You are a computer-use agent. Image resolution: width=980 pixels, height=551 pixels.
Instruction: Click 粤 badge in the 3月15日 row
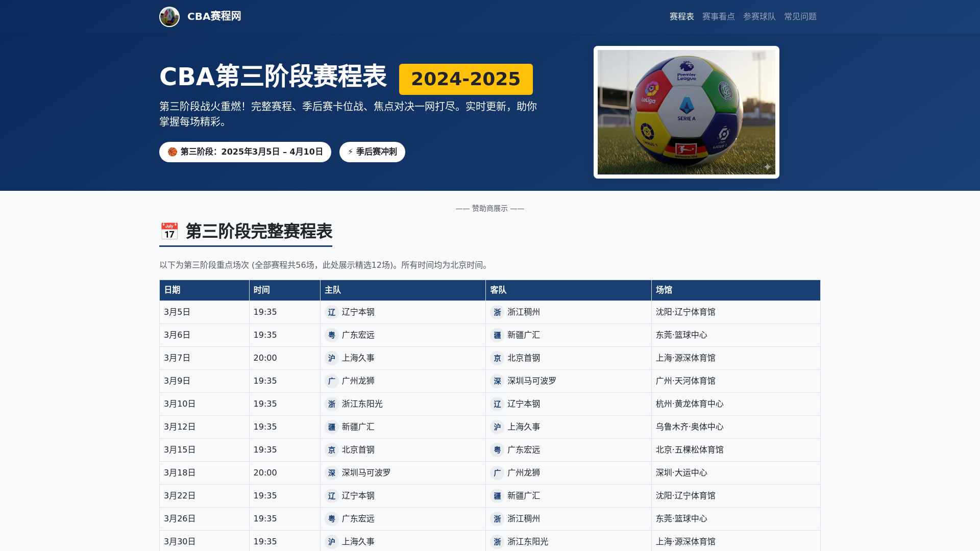497,450
